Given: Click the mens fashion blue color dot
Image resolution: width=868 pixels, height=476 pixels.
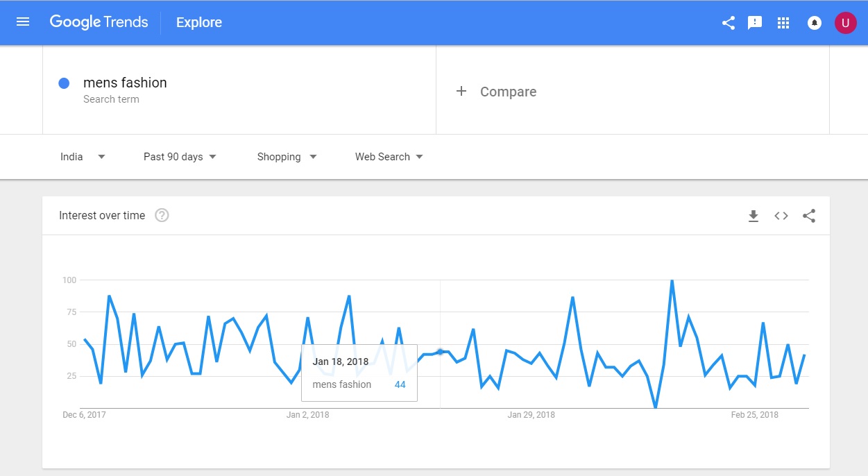Looking at the screenshot, I should (x=64, y=83).
